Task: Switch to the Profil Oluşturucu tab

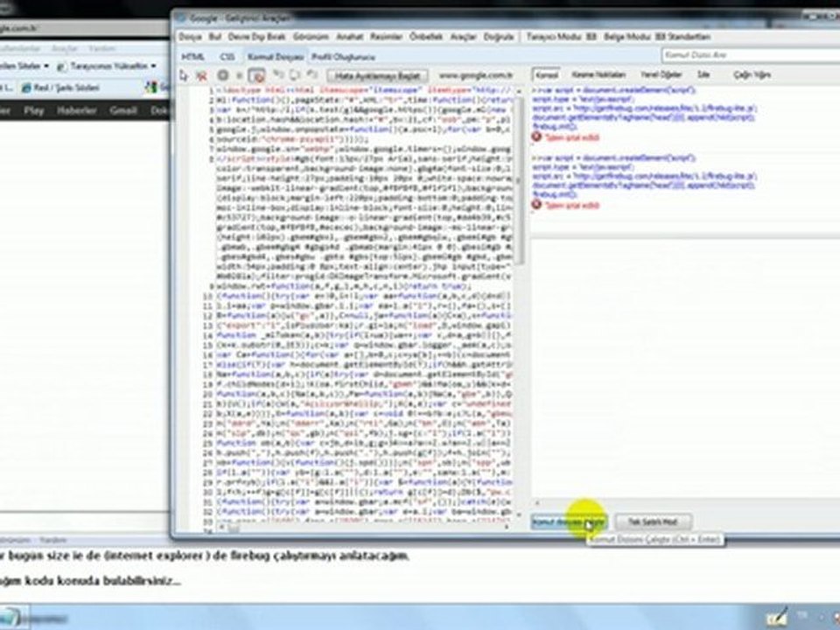Action: [x=343, y=57]
